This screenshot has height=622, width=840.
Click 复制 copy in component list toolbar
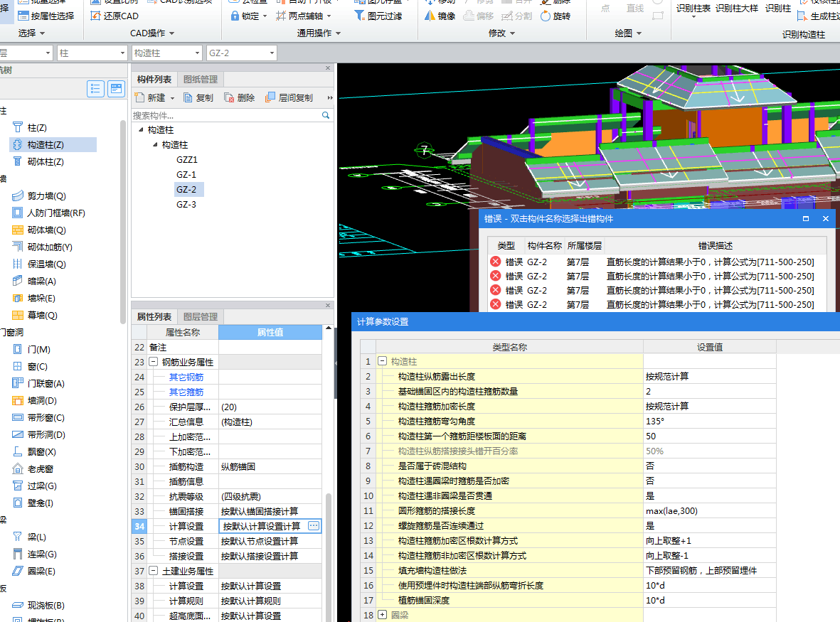(198, 98)
